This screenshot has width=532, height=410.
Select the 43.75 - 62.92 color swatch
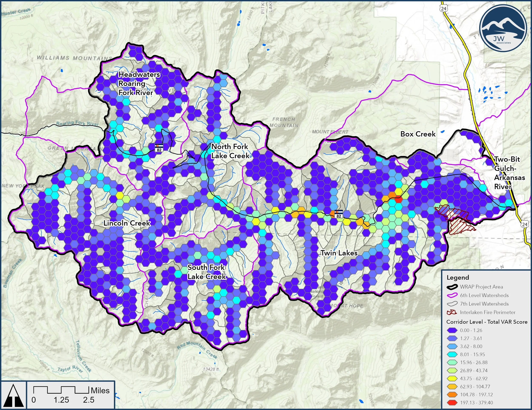[452, 379]
